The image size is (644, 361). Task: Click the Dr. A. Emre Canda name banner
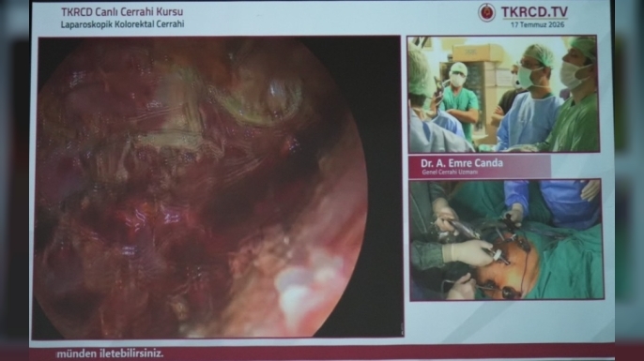click(480, 166)
